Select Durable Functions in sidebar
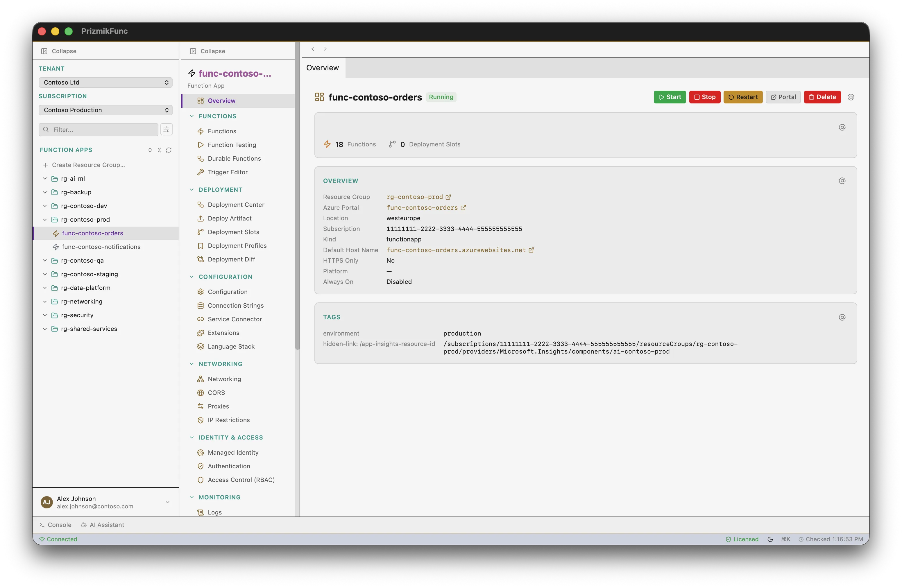Screen dimensions: 902x588 click(x=234, y=158)
